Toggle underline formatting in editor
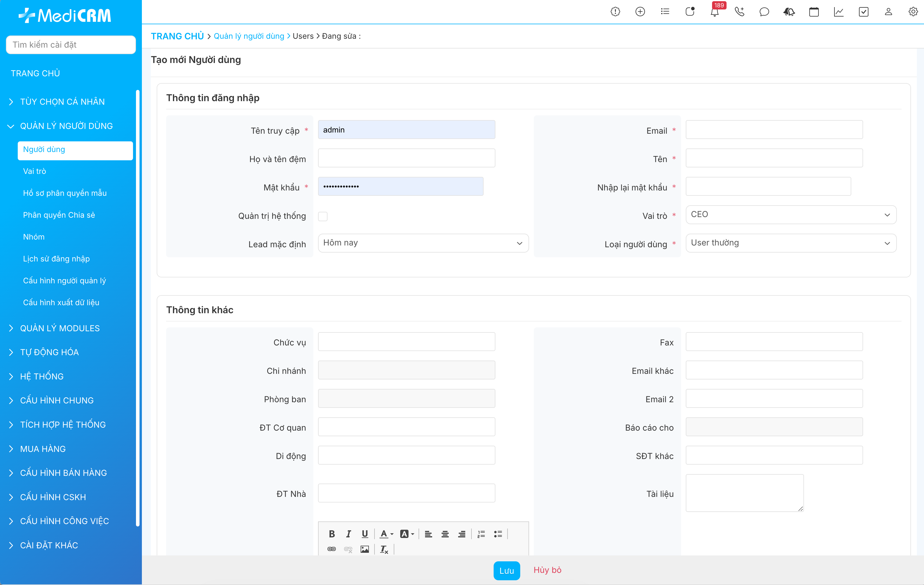Viewport: 924px width, 585px height. click(x=364, y=534)
